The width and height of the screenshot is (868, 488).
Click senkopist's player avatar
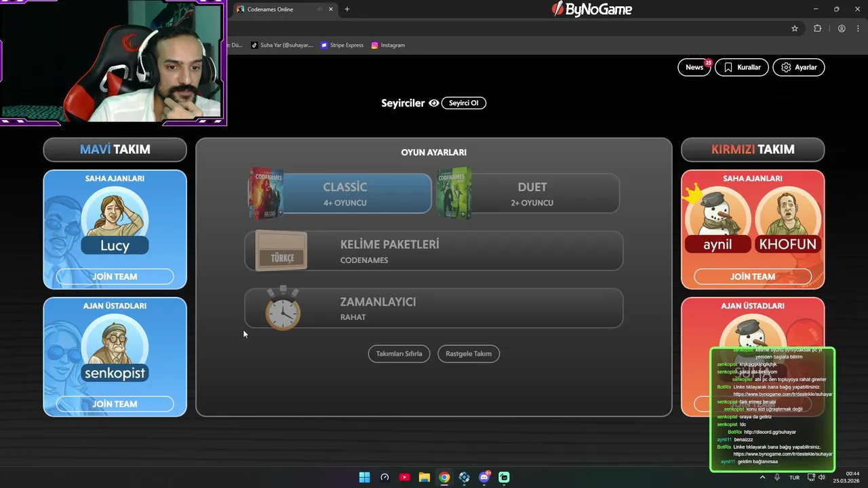pyautogui.click(x=115, y=343)
